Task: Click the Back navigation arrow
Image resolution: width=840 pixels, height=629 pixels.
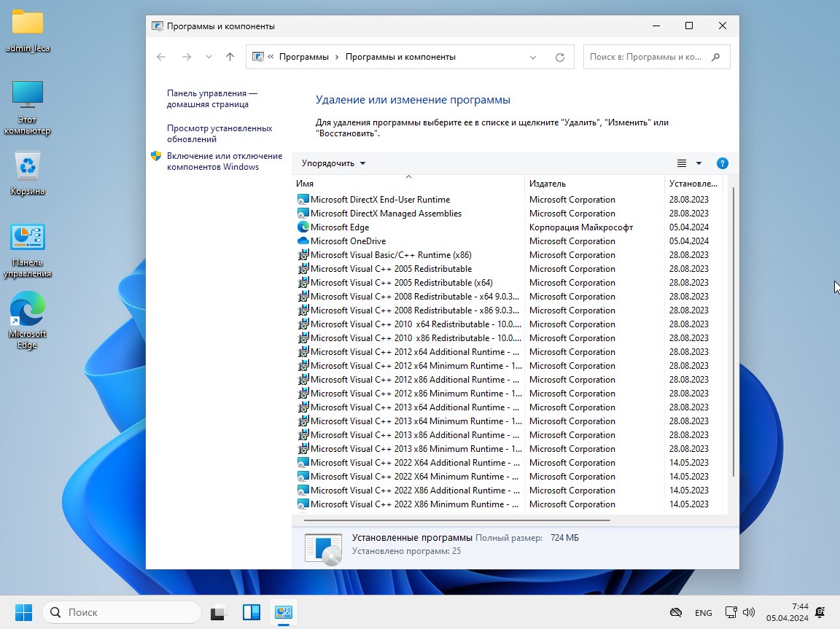Action: pyautogui.click(x=161, y=57)
